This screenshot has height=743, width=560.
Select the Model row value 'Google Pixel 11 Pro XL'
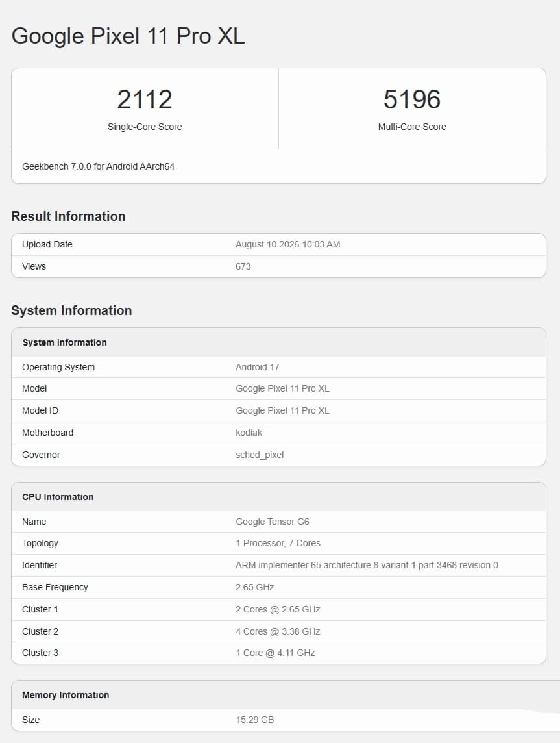[x=283, y=388]
